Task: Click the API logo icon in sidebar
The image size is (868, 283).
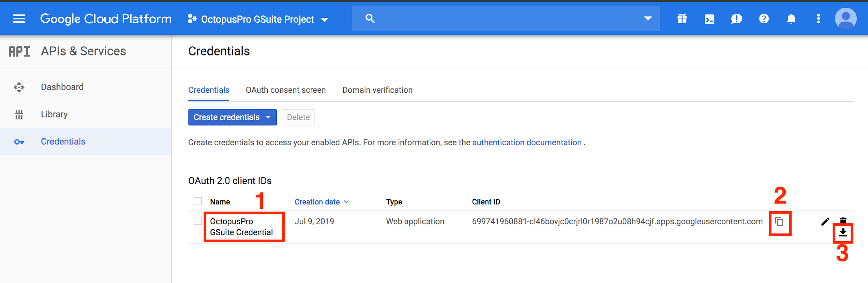Action: pyautogui.click(x=20, y=52)
